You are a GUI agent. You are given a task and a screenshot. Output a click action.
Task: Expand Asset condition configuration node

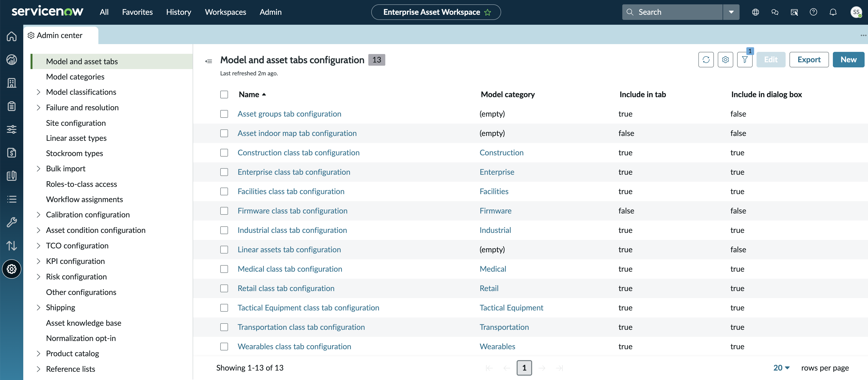click(x=38, y=230)
